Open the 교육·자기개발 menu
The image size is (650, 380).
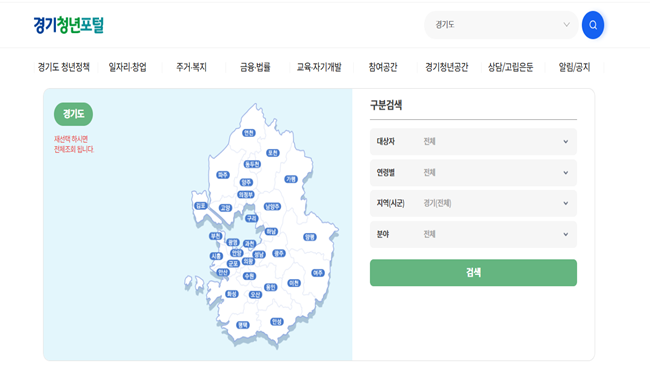tap(319, 67)
